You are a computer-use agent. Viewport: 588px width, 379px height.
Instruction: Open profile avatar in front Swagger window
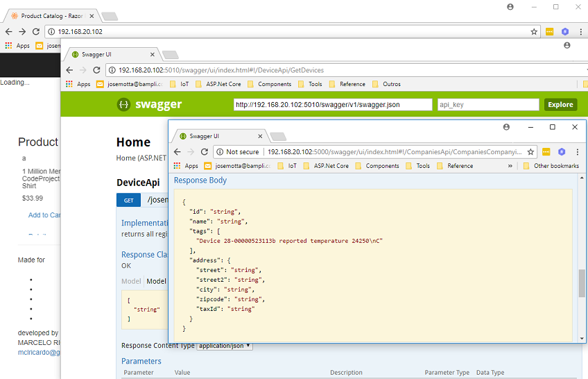tap(506, 127)
